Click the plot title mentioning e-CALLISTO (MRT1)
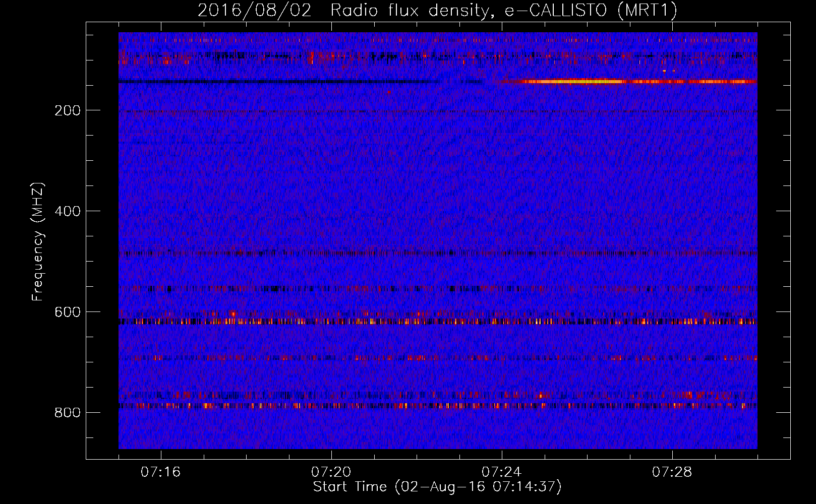The height and width of the screenshot is (504, 816). tap(437, 11)
